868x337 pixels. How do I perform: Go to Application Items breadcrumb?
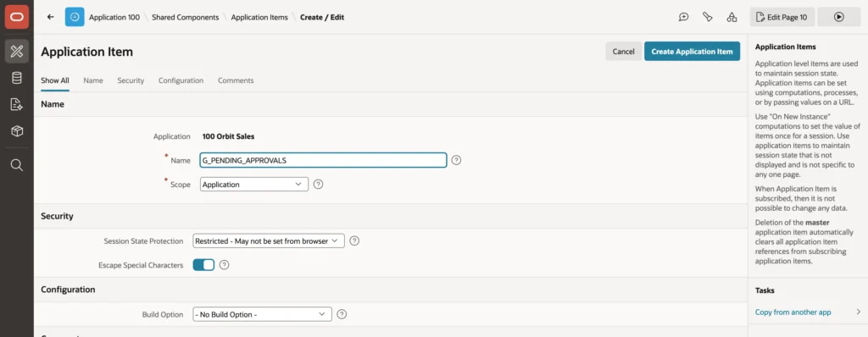259,17
